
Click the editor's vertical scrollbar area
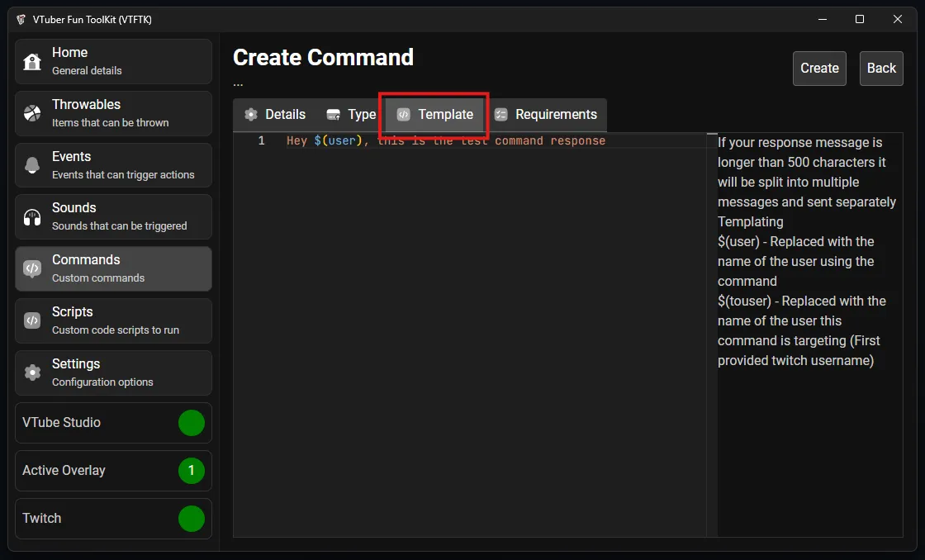pos(712,330)
